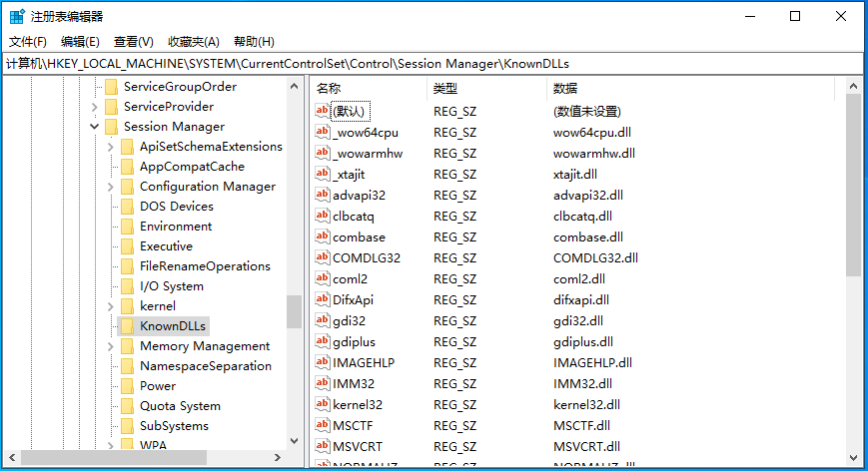Image resolution: width=868 pixels, height=471 pixels.
Task: Click the xtajit.dll data cell
Action: click(575, 175)
